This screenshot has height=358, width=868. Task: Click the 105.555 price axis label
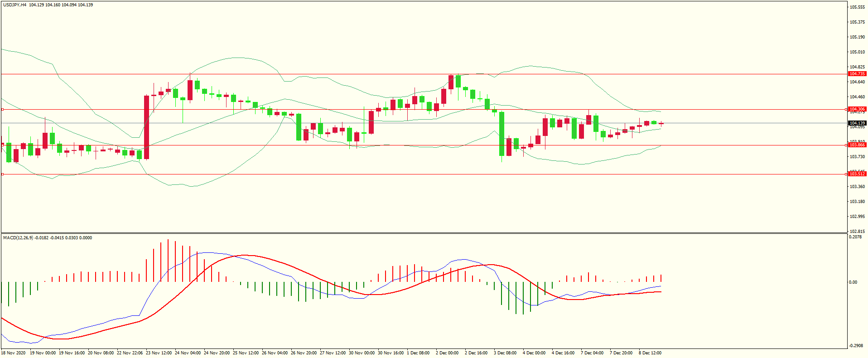857,7
